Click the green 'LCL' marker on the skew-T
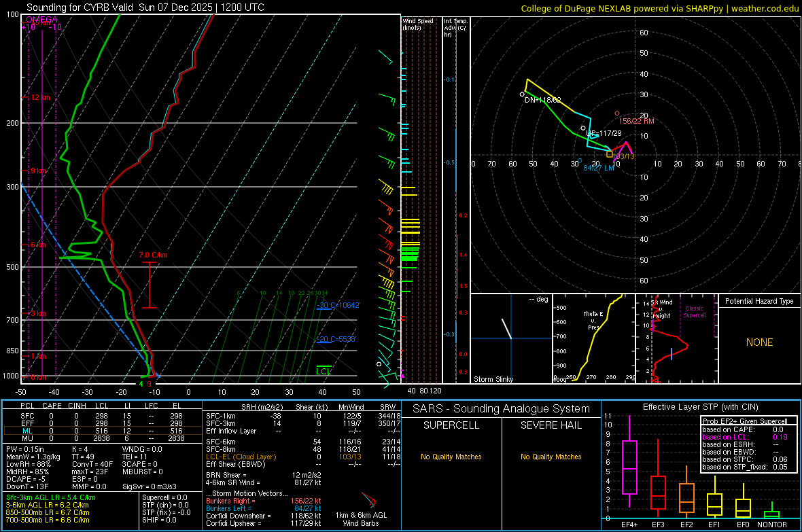The image size is (802, 532). (x=324, y=372)
